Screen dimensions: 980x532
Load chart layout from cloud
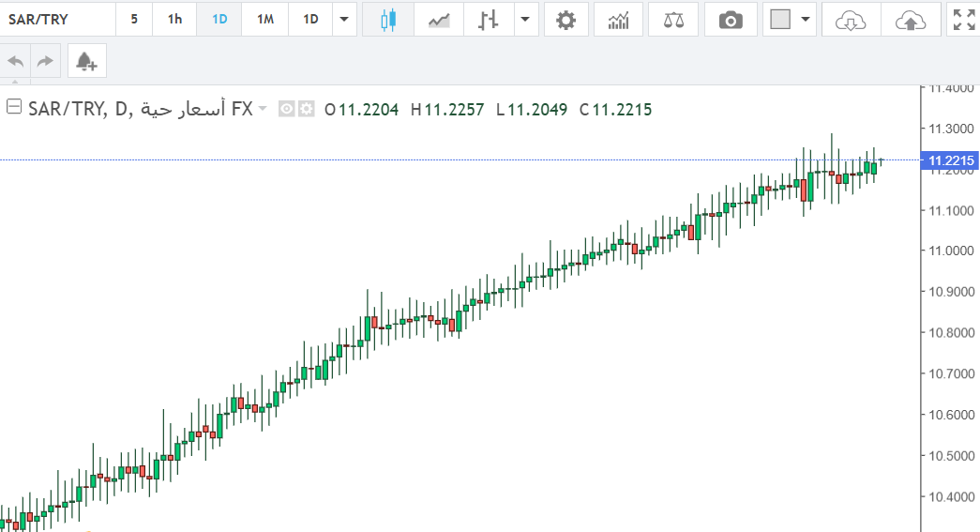pos(850,20)
